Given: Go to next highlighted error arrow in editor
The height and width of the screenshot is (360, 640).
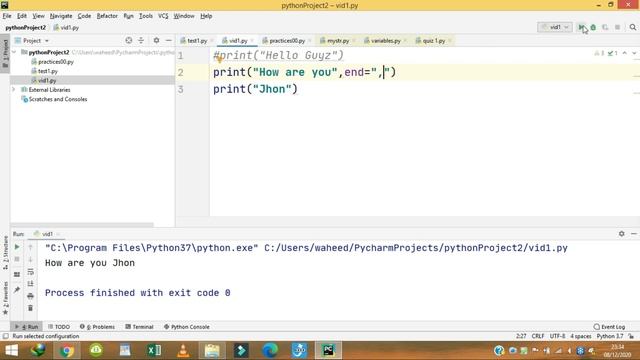Looking at the screenshot, I should pos(634,53).
